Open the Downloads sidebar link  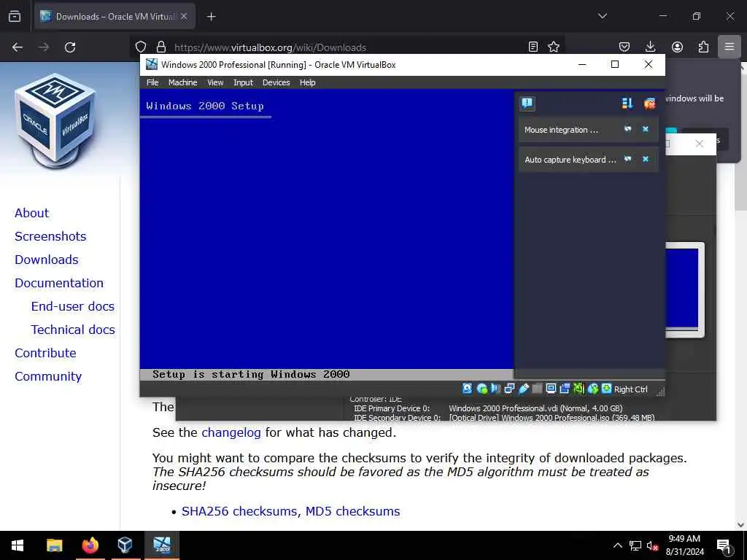[x=47, y=260]
